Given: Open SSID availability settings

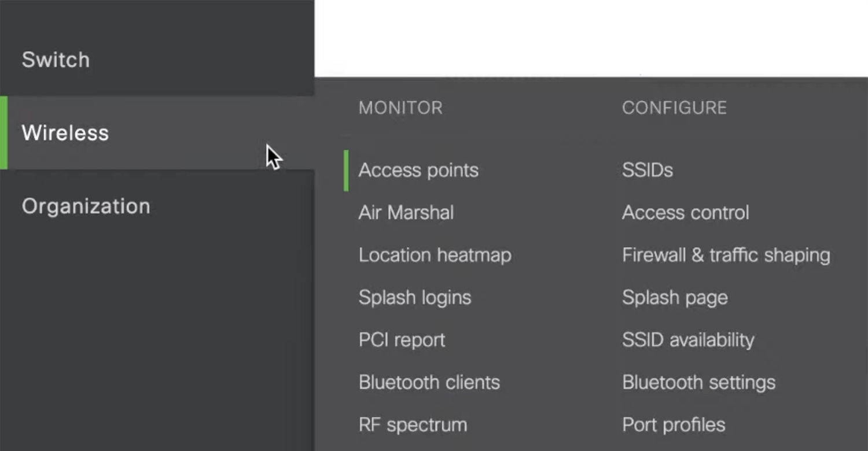Looking at the screenshot, I should pyautogui.click(x=687, y=339).
